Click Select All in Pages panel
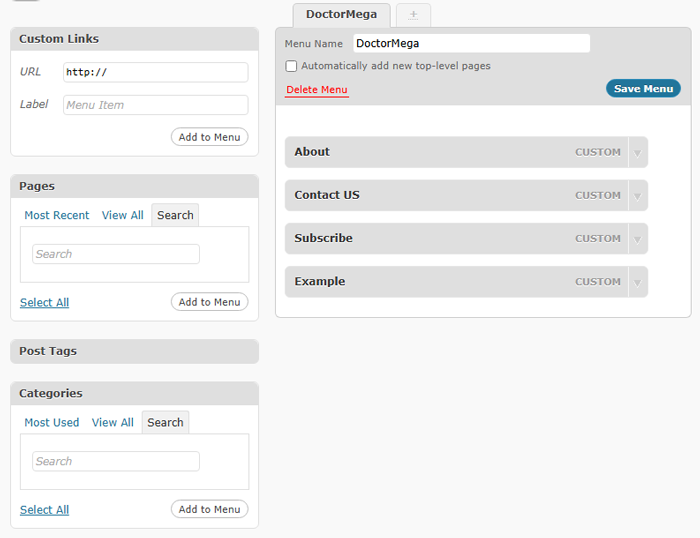 (x=44, y=302)
